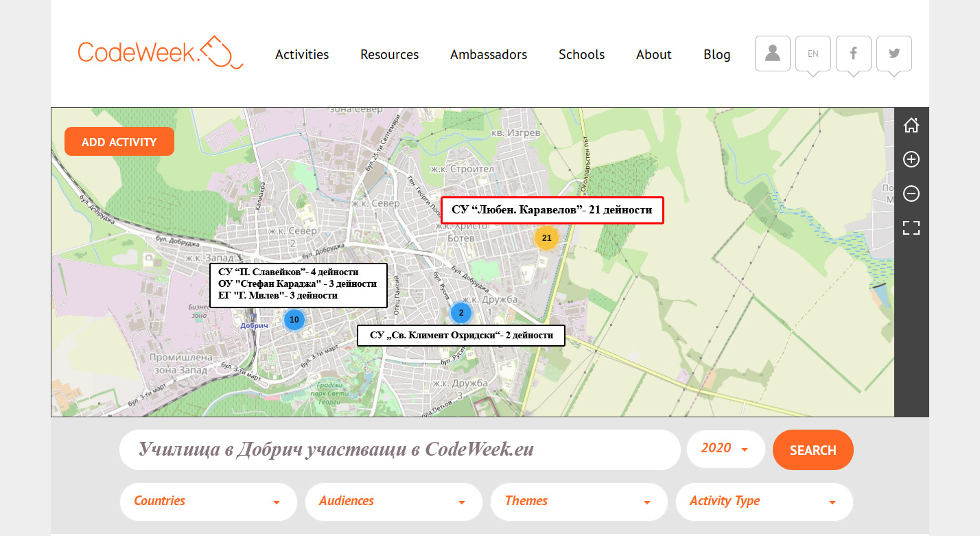
Task: Click the search text input field
Action: click(399, 450)
